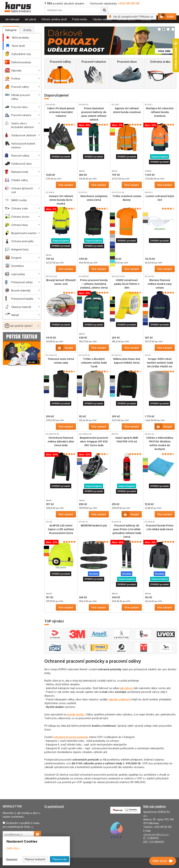179x868 pixels.
Task: Expand the Profese category plus
Action: click(39, 78)
